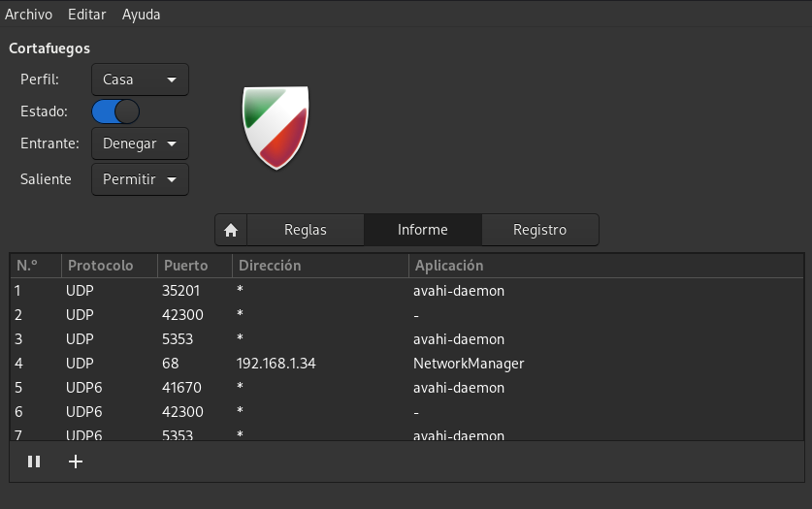Sort by the Puerto column header

click(195, 266)
